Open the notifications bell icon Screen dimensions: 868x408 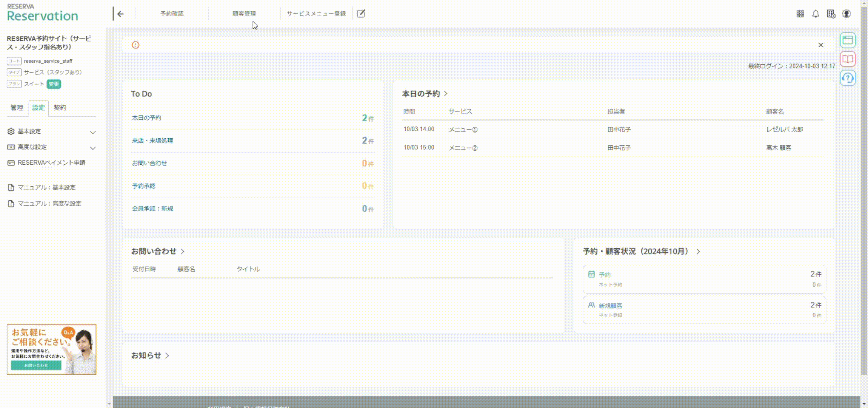[x=816, y=14]
